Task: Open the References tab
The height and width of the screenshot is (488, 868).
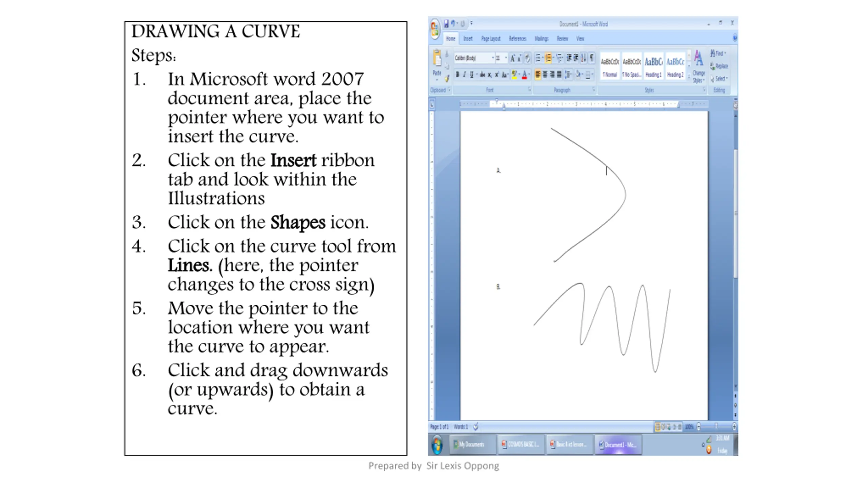Action: point(518,38)
